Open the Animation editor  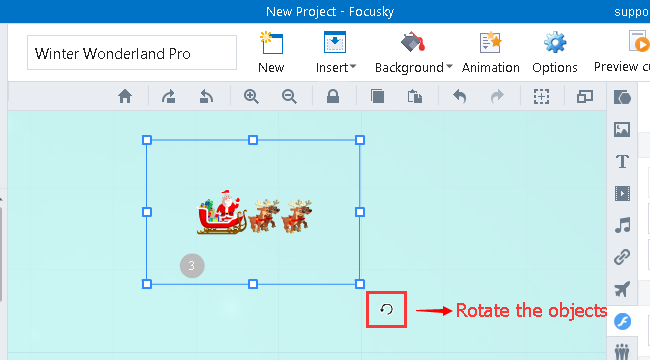pos(490,52)
